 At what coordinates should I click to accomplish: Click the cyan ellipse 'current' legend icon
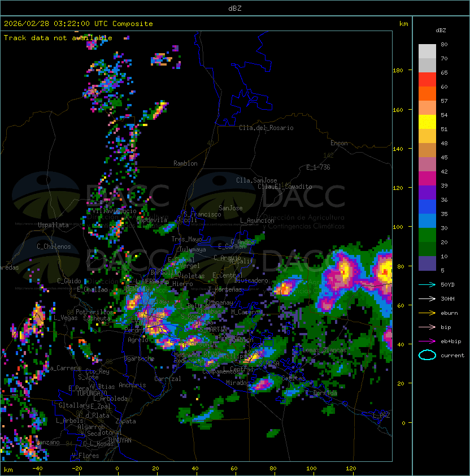pyautogui.click(x=427, y=355)
